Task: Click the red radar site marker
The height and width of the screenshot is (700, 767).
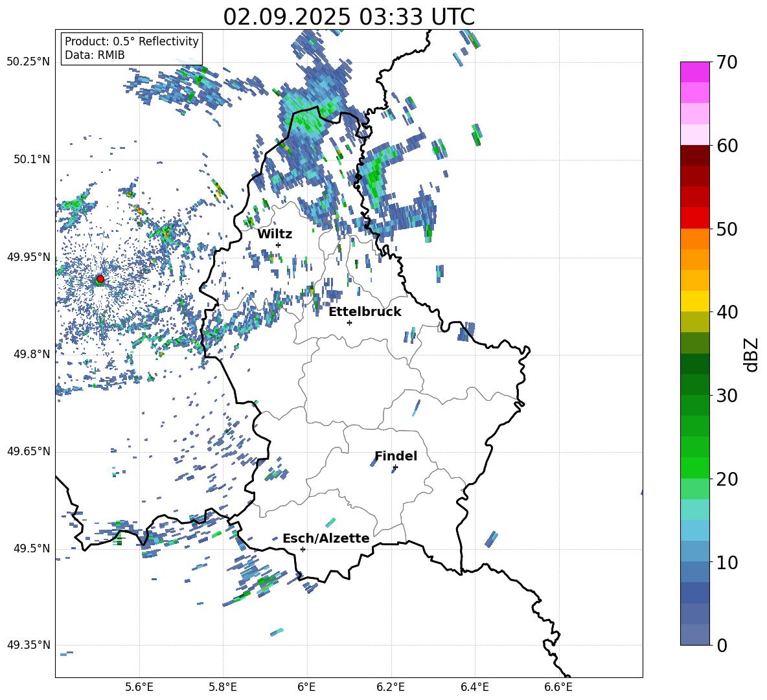Action: click(x=100, y=279)
